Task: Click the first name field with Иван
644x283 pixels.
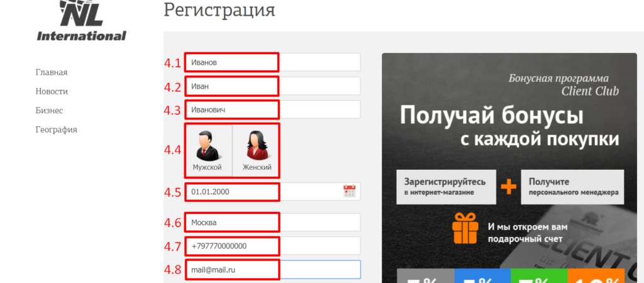Action: pos(273,86)
